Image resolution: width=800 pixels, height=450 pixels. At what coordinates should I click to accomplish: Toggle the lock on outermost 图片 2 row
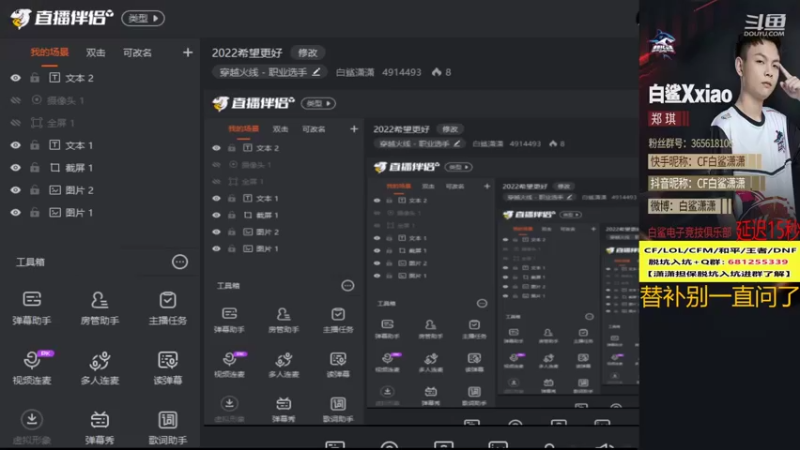point(35,190)
